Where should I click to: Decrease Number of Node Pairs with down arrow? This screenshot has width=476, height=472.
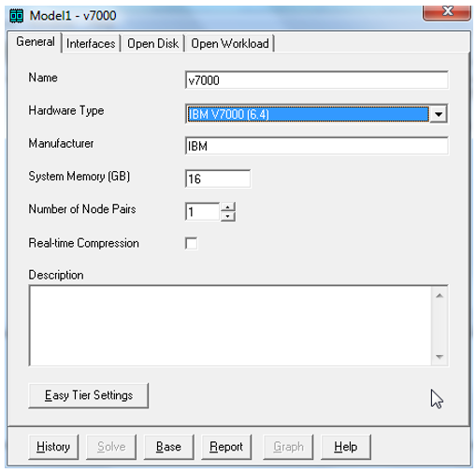point(228,217)
